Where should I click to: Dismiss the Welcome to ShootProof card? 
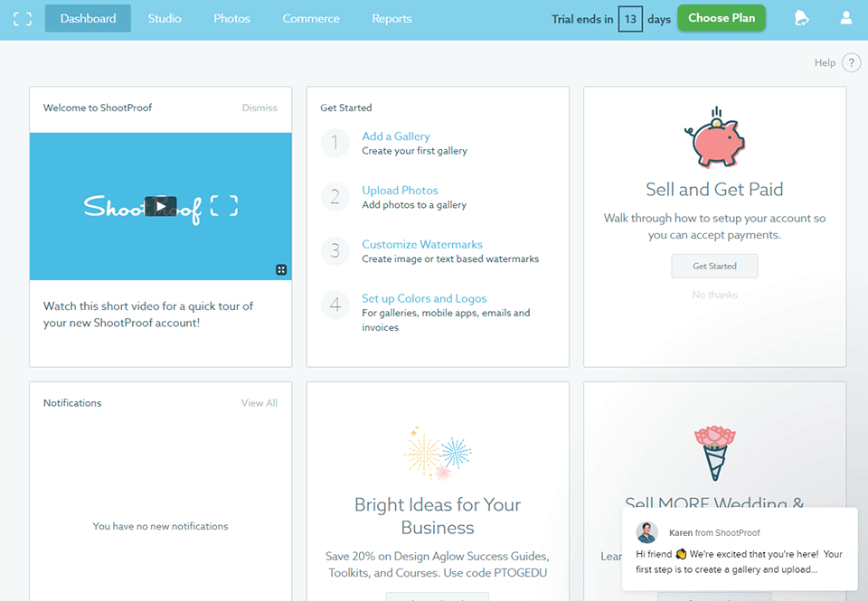coord(259,107)
